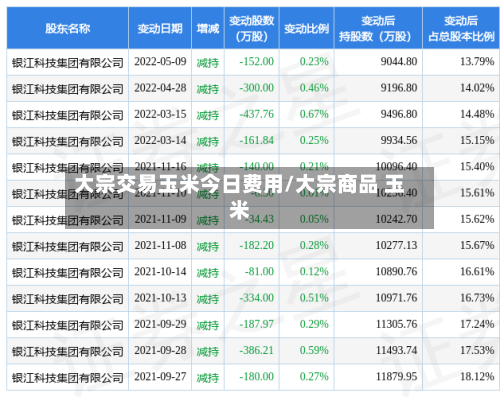Image resolution: width=500 pixels, height=397 pixels.
Task: Select the value -437.76
Action: click(x=256, y=114)
